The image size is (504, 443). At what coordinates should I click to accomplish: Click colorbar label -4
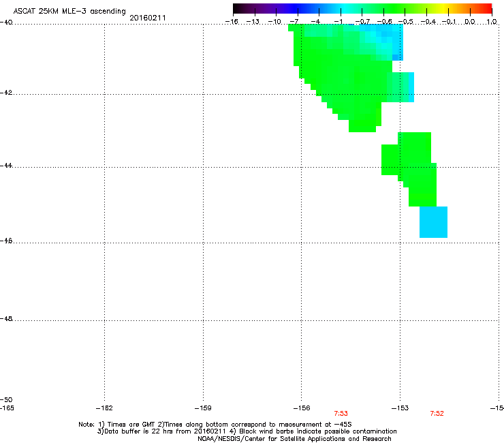315,22
